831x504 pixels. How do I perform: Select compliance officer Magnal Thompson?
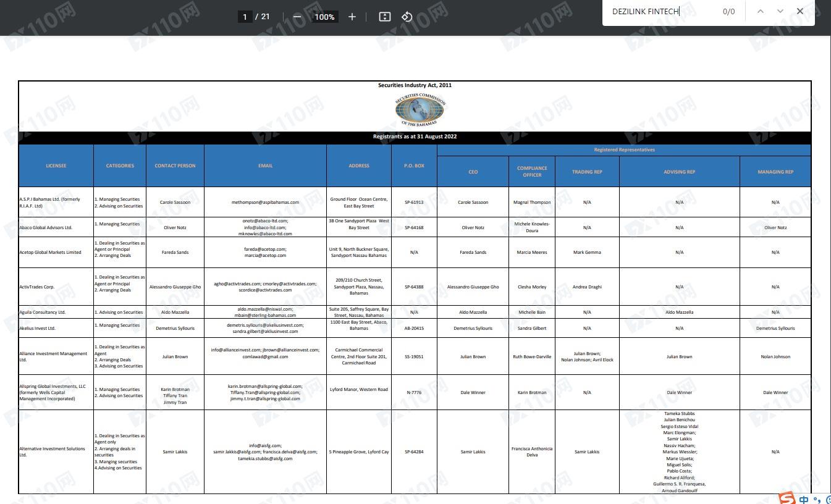click(532, 202)
